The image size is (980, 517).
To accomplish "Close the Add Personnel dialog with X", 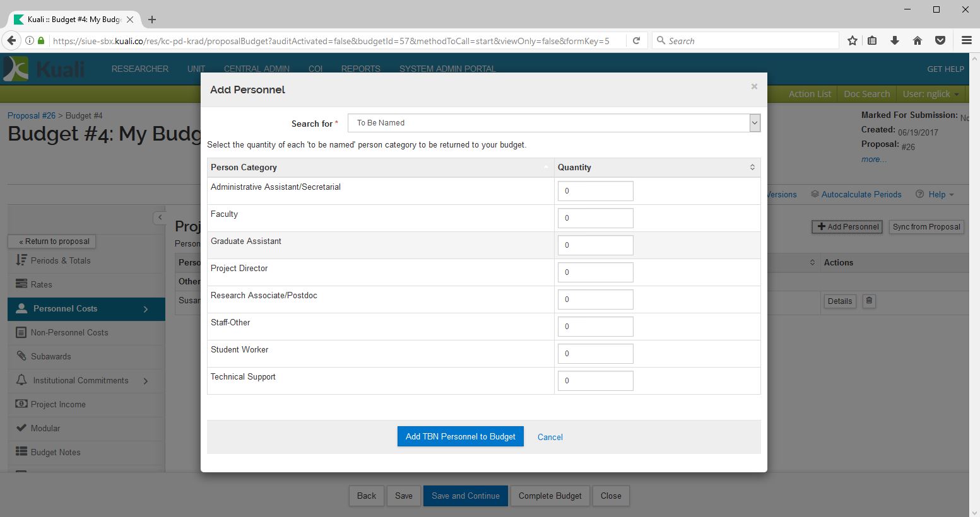I will point(753,87).
